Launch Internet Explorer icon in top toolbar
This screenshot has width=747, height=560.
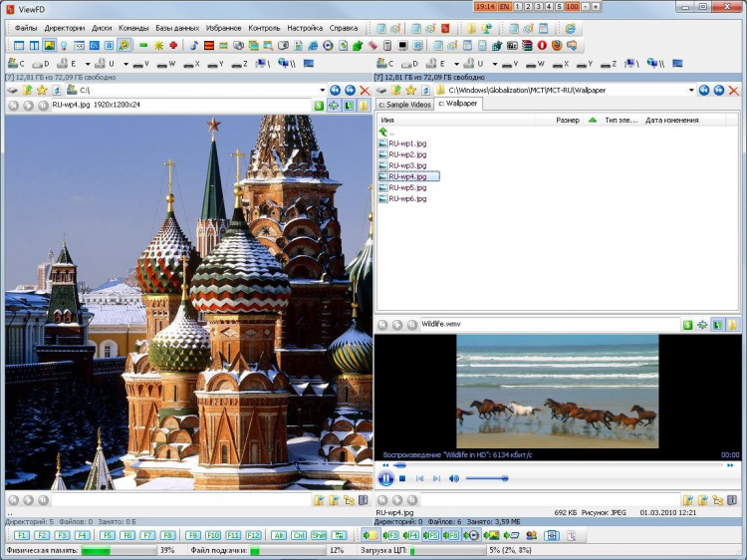[x=570, y=29]
